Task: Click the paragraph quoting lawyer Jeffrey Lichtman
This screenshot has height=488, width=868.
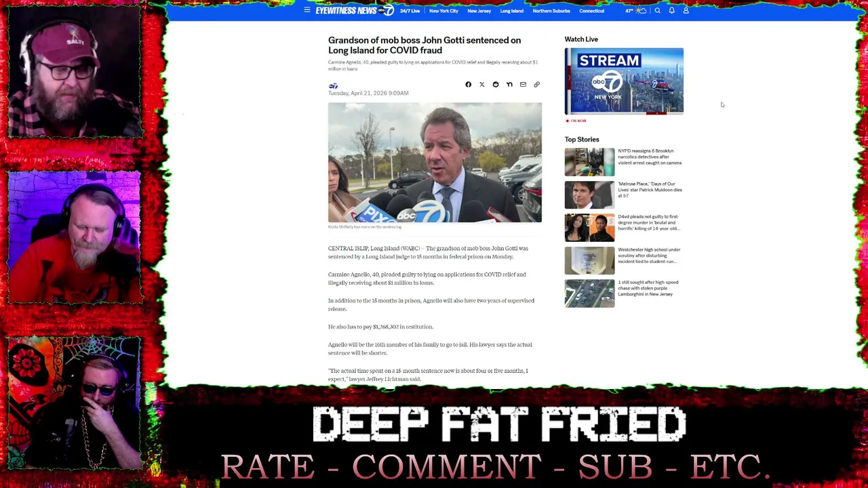Action: coord(428,375)
